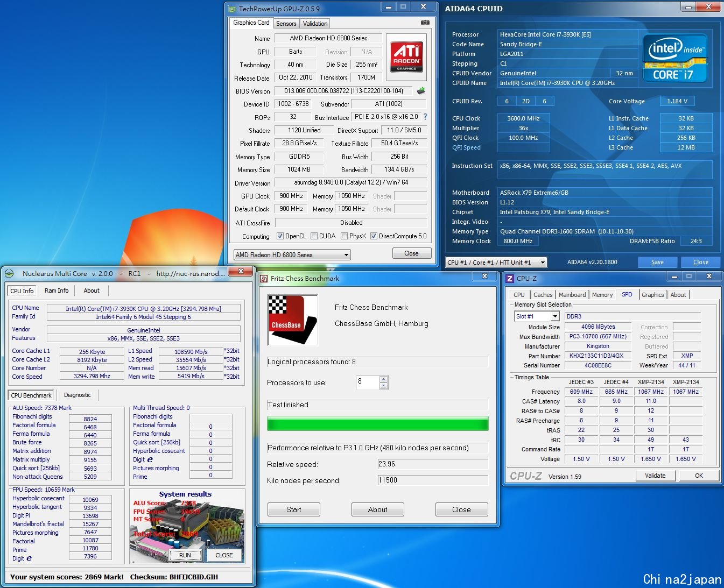Open the AMD Radeon HD 6800 Series dropdown
The height and width of the screenshot is (588, 724).
[292, 255]
